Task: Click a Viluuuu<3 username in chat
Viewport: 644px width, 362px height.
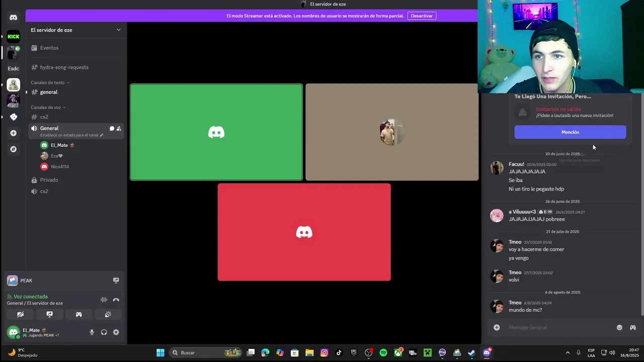Action: (x=522, y=212)
